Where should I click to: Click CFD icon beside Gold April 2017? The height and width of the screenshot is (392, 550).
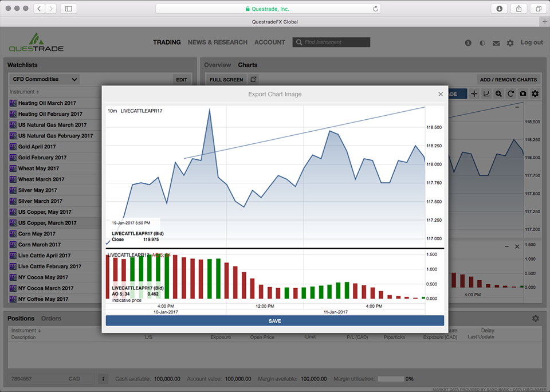(x=13, y=146)
